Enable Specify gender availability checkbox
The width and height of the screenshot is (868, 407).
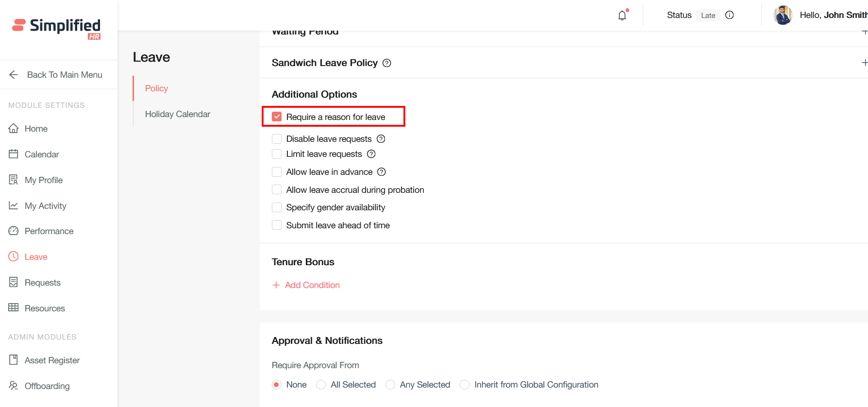(277, 207)
